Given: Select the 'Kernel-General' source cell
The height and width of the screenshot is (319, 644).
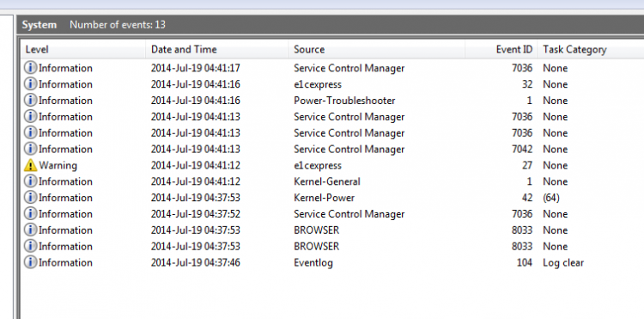Looking at the screenshot, I should point(327,181).
